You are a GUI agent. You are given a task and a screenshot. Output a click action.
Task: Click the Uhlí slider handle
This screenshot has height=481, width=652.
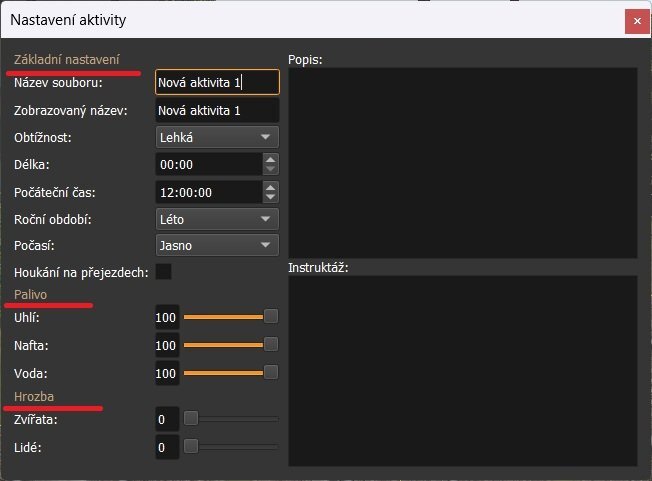270,317
